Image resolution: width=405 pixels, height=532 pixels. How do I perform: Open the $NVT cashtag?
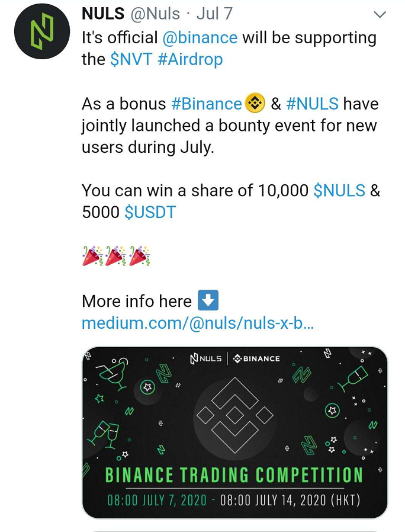[131, 59]
